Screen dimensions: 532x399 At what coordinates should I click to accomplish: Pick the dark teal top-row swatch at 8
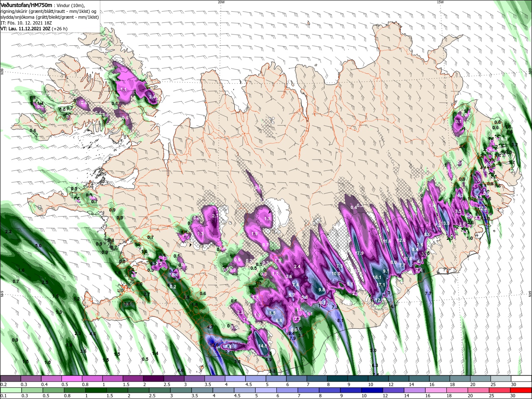[x=337, y=378]
